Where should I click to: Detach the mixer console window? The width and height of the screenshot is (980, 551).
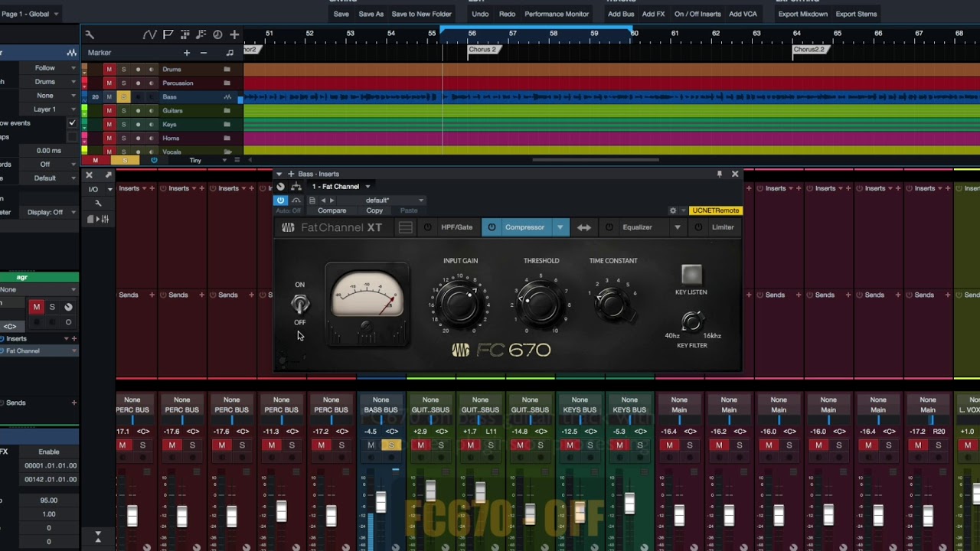point(107,175)
